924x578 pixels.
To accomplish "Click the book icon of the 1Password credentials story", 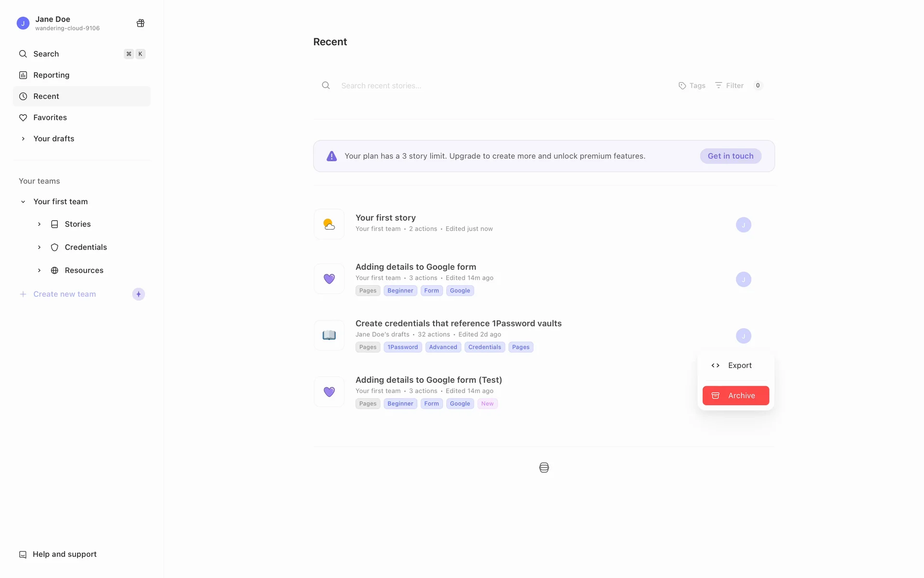I will coord(329,335).
